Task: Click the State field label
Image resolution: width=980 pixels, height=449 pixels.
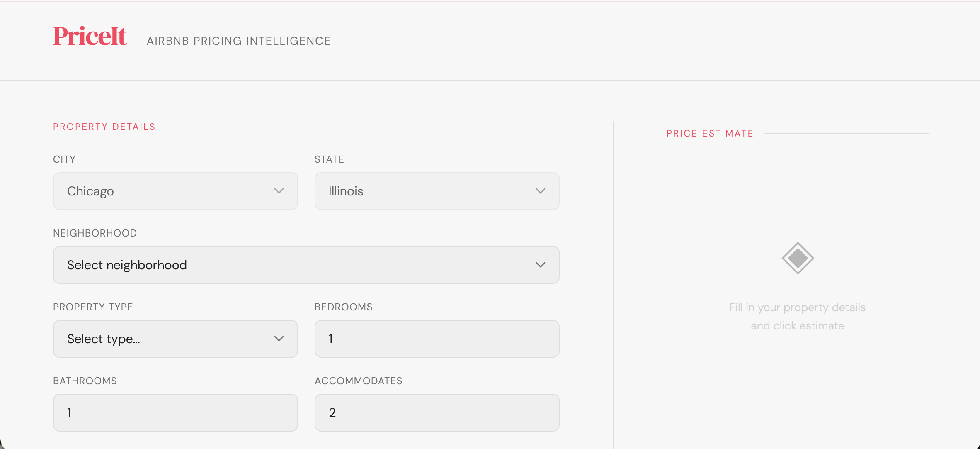Action: [x=329, y=159]
